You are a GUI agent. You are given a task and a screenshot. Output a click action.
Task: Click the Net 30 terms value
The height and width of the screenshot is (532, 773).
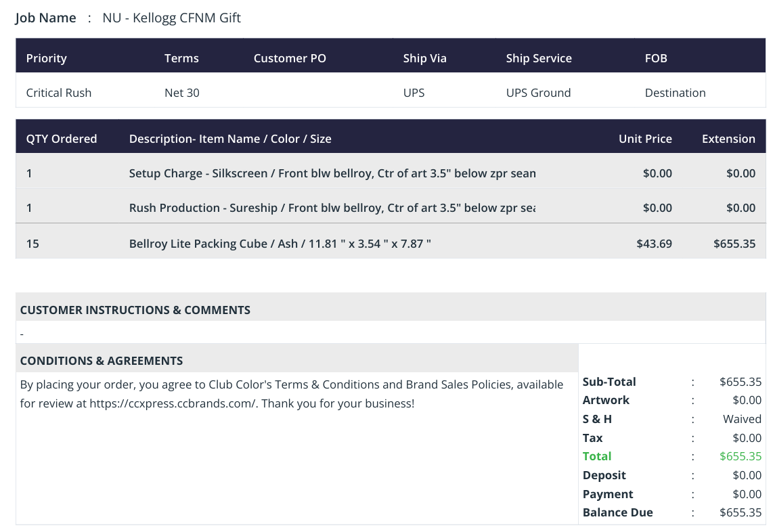coord(182,93)
